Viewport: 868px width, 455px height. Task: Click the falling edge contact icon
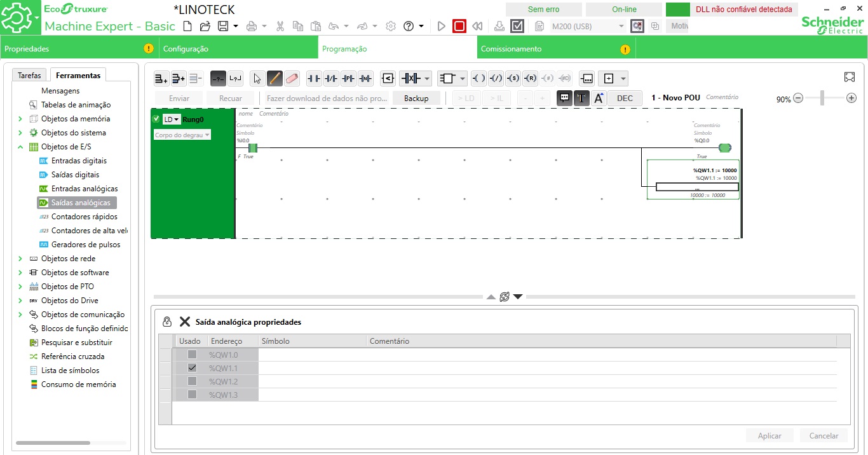click(x=365, y=78)
